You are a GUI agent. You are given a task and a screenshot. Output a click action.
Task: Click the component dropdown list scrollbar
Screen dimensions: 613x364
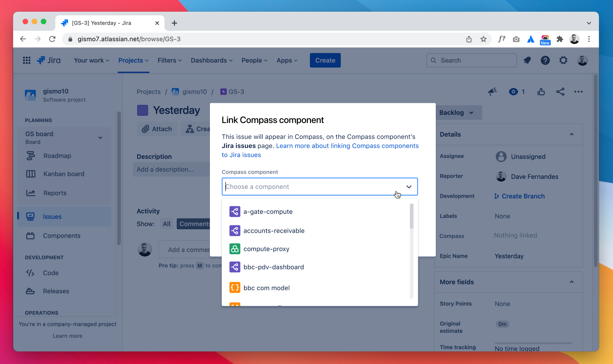[412, 216]
